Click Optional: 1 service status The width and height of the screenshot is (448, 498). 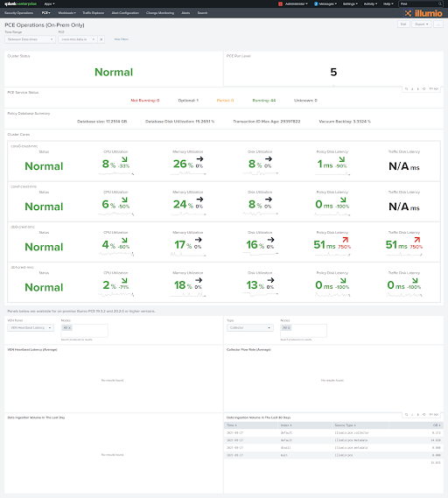[x=188, y=101]
